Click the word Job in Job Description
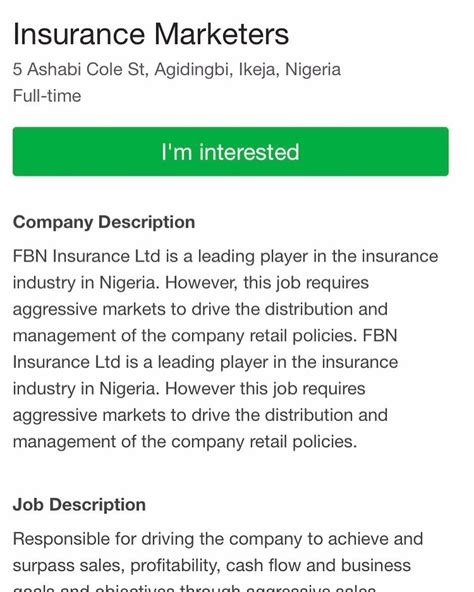The width and height of the screenshot is (474, 592). pyautogui.click(x=28, y=505)
